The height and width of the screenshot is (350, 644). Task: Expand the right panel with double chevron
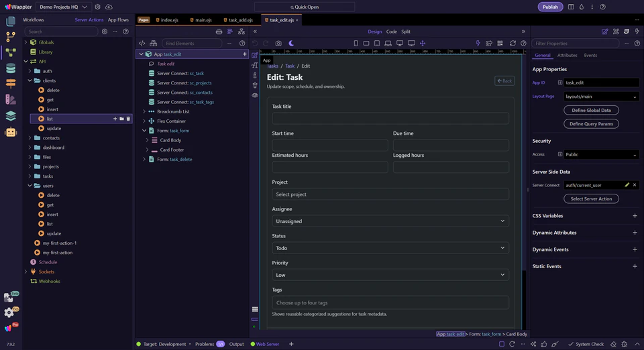[523, 32]
